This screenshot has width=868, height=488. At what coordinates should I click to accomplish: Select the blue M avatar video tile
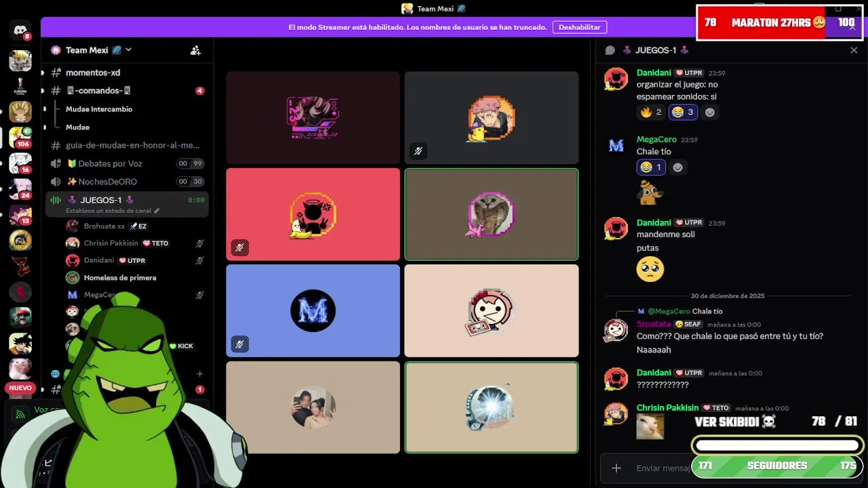[x=313, y=310]
